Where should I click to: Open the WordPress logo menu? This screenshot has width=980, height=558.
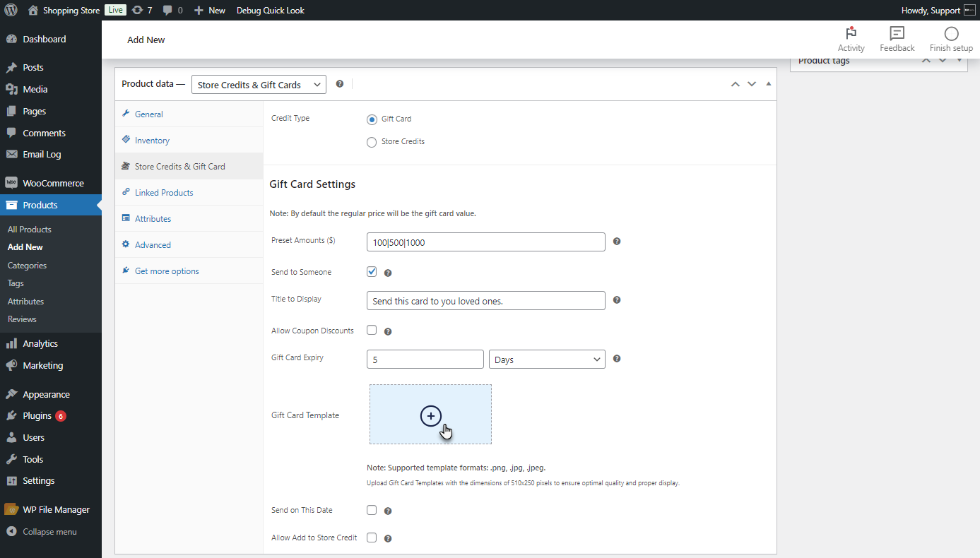tap(11, 11)
